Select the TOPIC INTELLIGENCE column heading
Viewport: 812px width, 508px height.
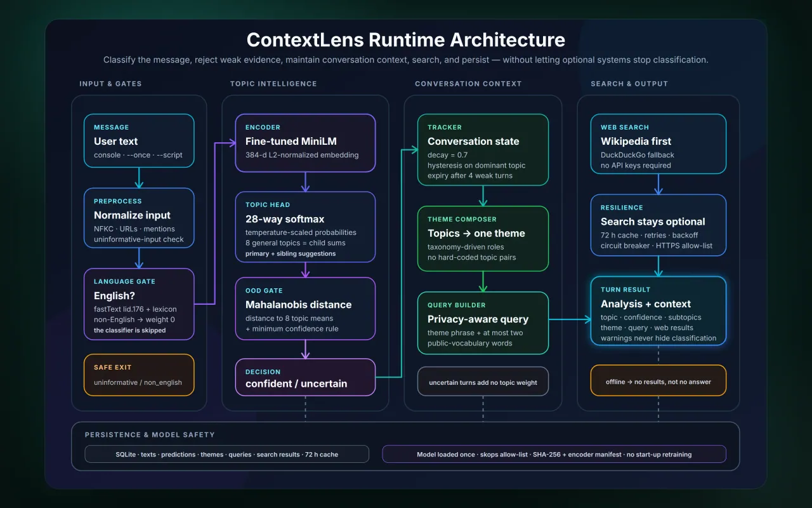pos(273,84)
